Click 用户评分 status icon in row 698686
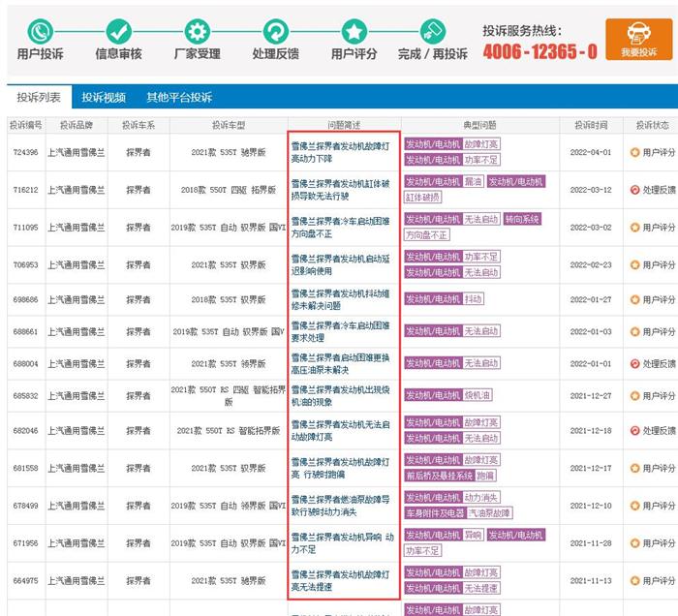Screen dimensions: 678x616 click(634, 299)
